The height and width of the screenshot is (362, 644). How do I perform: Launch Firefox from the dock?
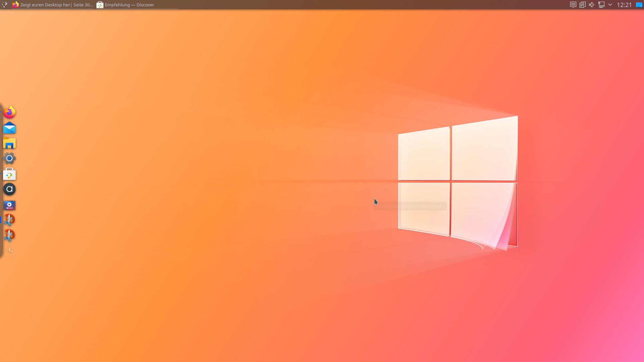[x=9, y=112]
